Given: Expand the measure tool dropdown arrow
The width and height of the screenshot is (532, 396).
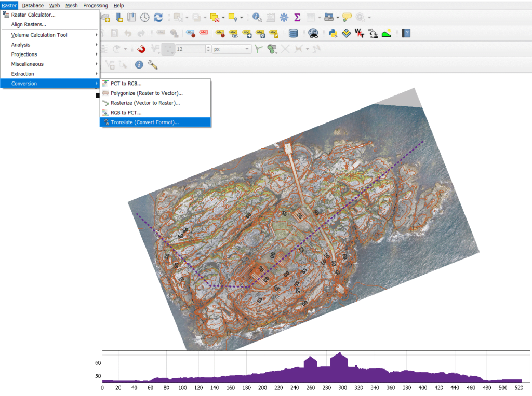Looking at the screenshot, I should click(x=338, y=18).
